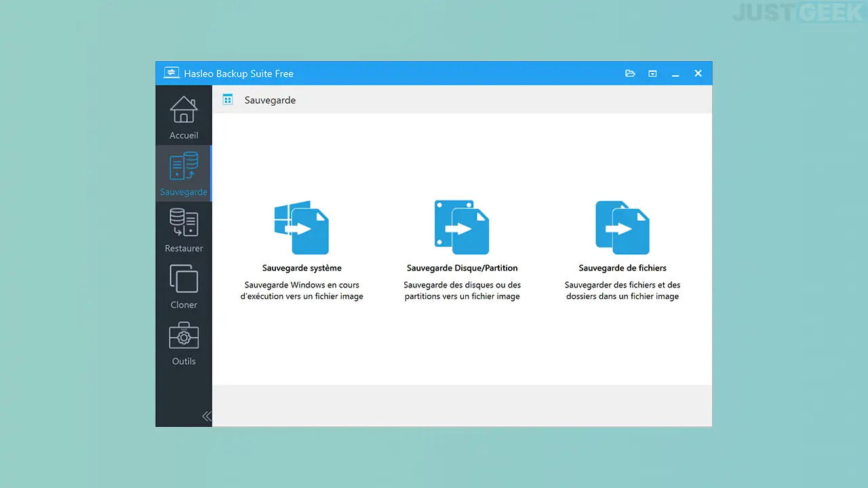
Task: Open the folder icon in title bar
Action: pyautogui.click(x=630, y=73)
